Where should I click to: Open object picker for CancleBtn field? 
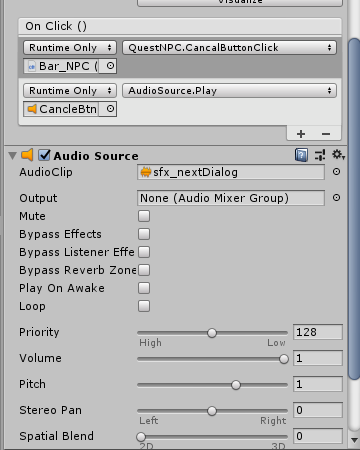click(110, 109)
